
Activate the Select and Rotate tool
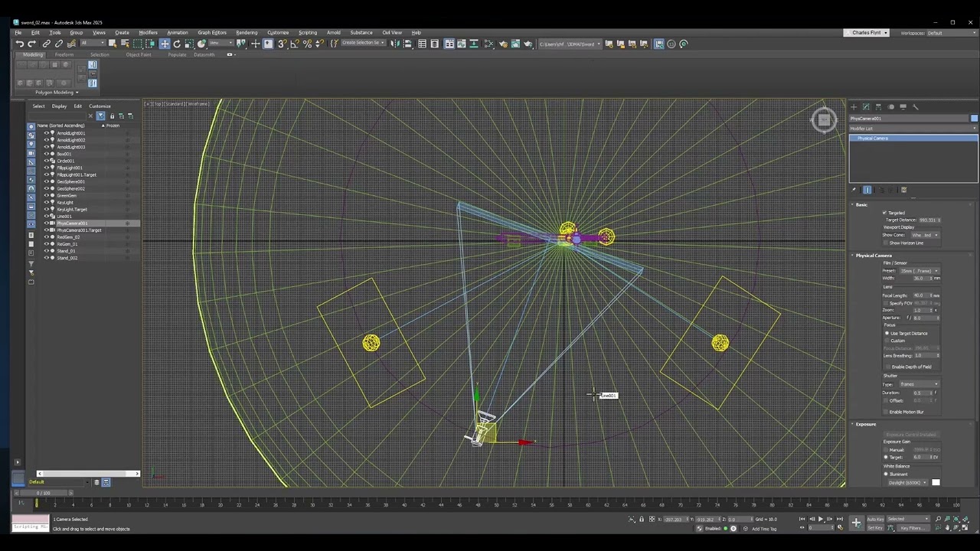(x=177, y=44)
